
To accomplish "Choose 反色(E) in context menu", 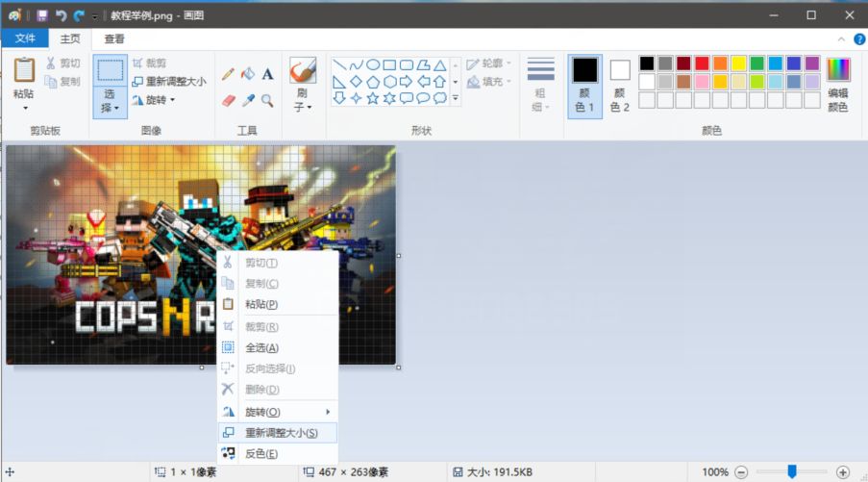I will 278,454.
